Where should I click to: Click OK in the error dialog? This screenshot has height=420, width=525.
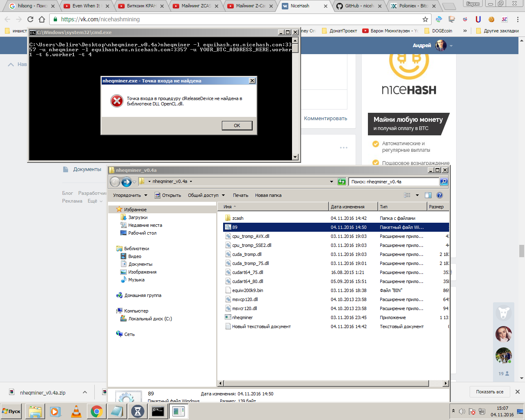[x=237, y=126]
